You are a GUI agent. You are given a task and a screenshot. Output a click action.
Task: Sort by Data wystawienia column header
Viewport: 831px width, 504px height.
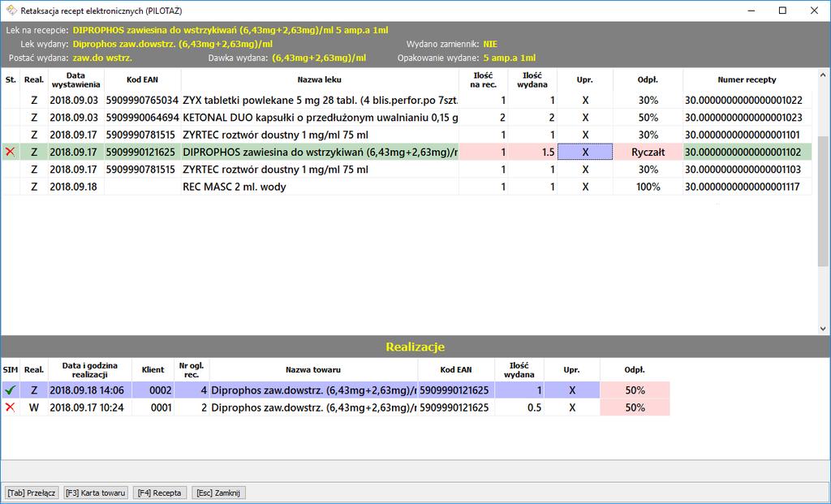pyautogui.click(x=75, y=80)
